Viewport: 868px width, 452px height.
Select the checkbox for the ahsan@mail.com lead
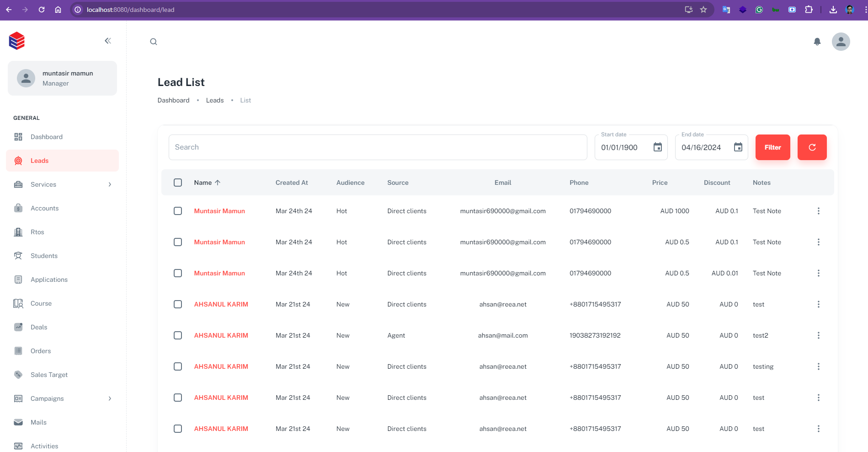[178, 335]
